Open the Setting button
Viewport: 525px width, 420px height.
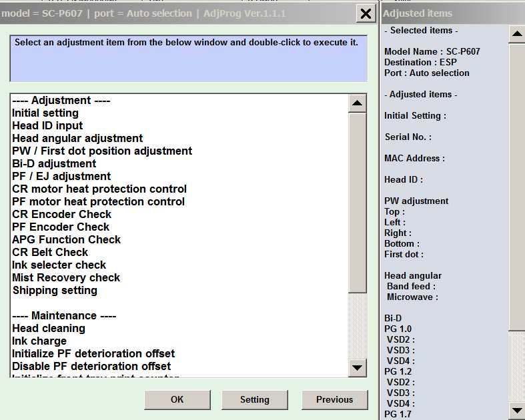click(254, 399)
